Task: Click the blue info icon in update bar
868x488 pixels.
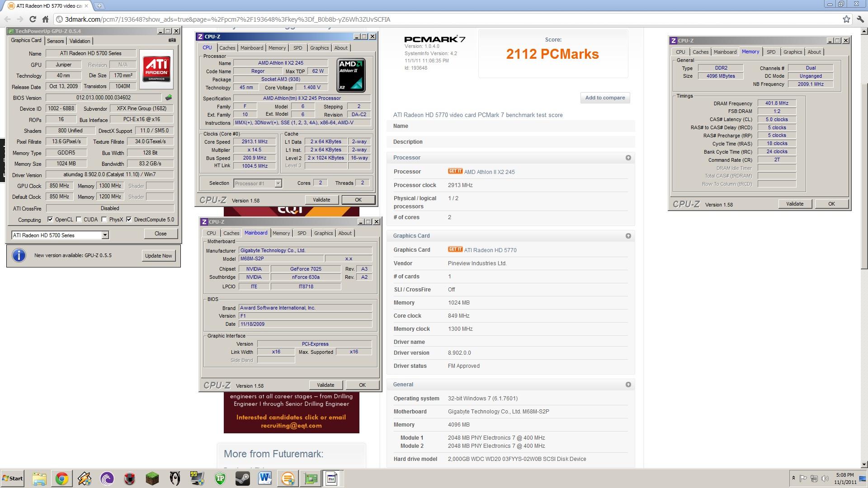Action: (19, 255)
